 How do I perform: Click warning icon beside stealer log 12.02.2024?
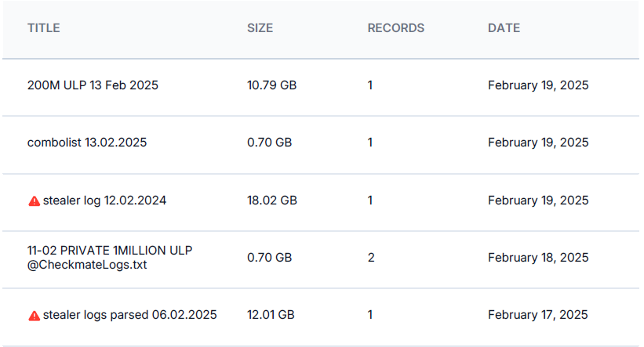coord(34,201)
